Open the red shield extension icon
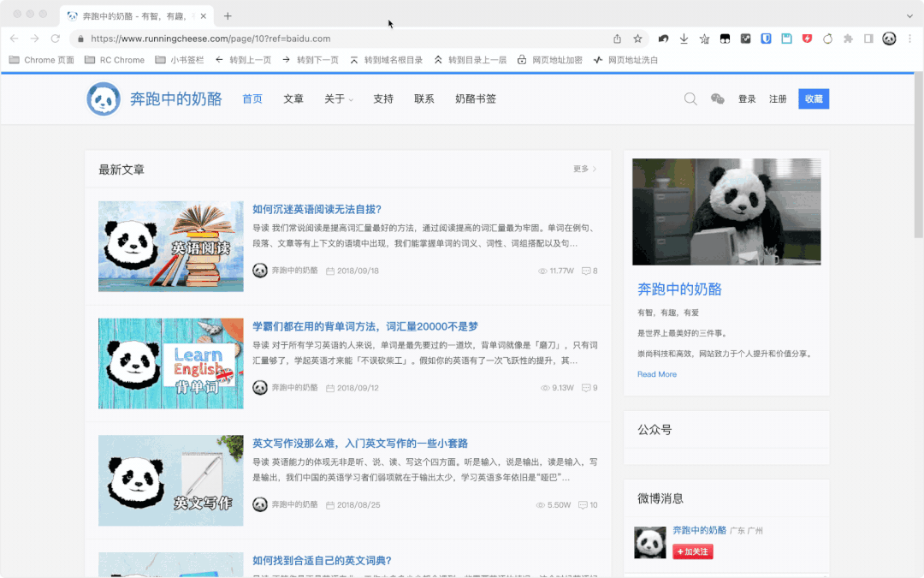This screenshot has width=924, height=578. point(807,39)
